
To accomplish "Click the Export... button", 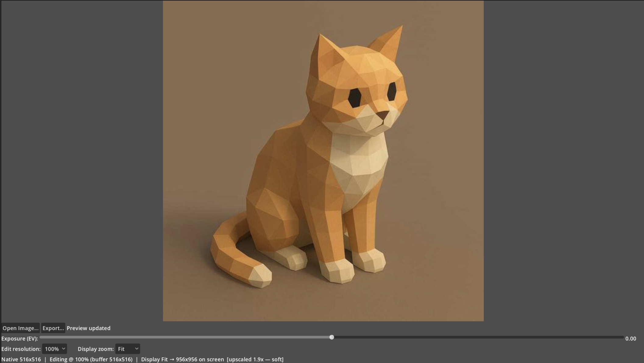I will click(x=53, y=328).
